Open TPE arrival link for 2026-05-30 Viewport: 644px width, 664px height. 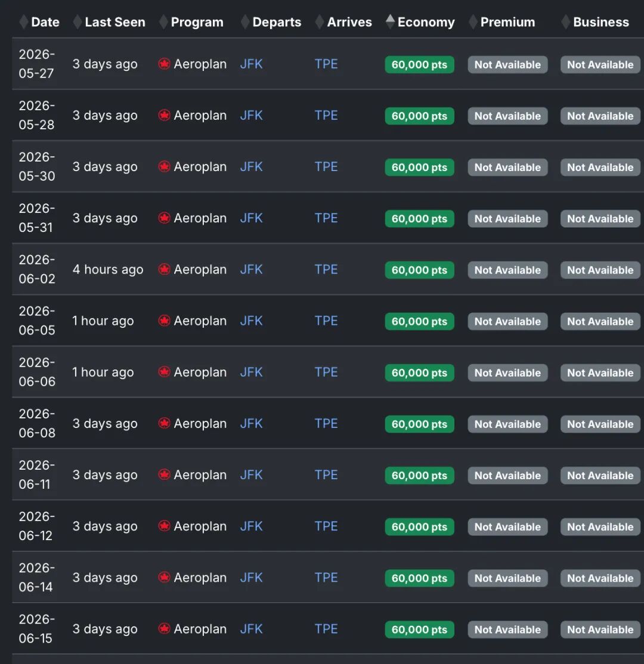coord(326,167)
